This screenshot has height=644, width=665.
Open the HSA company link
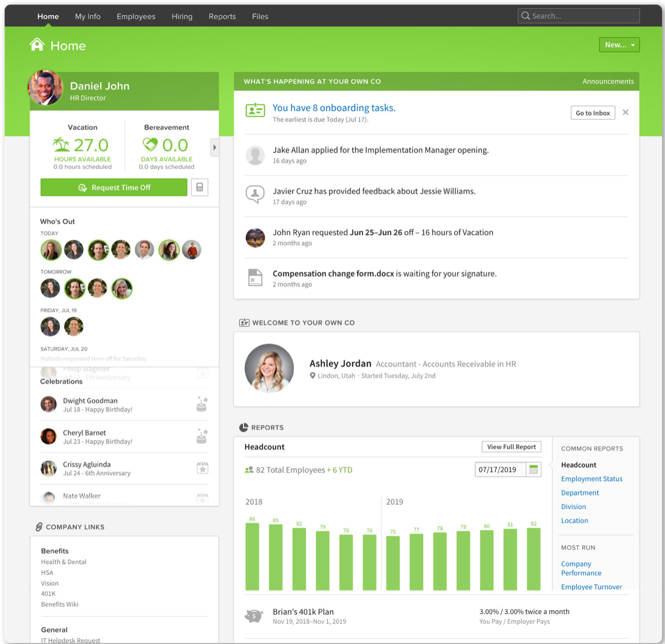point(47,573)
